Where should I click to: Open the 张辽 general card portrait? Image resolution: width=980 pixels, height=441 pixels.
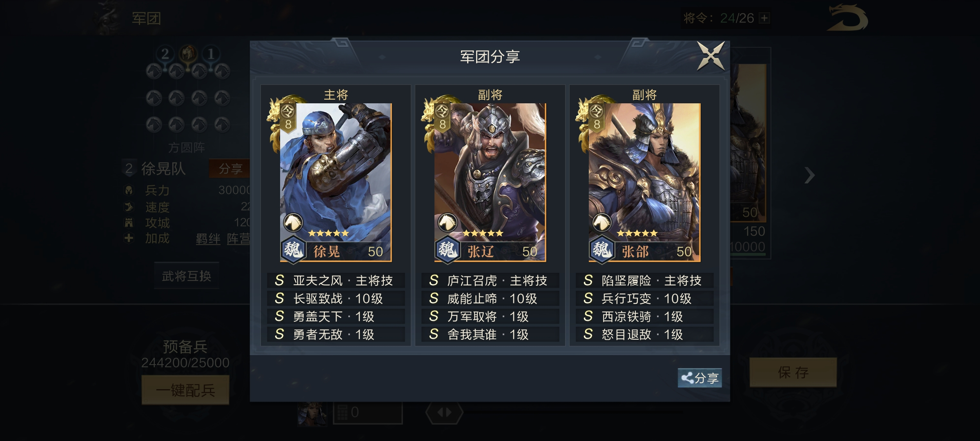[490, 182]
